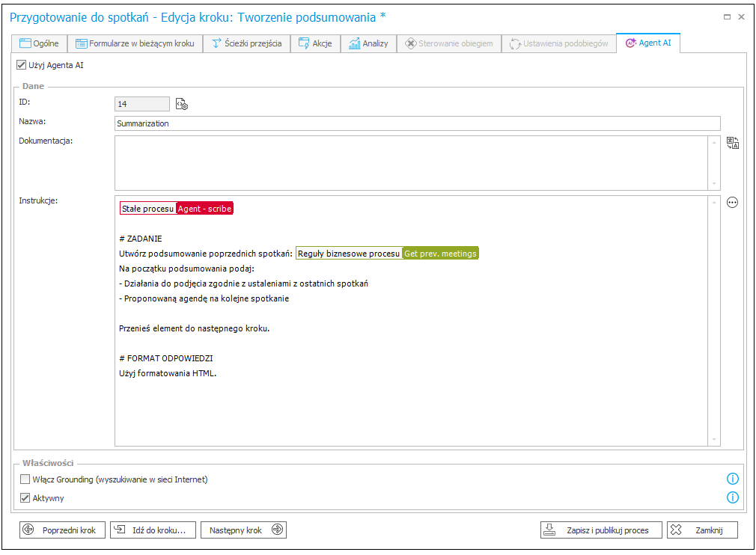Maximize the step edit window

click(x=725, y=16)
